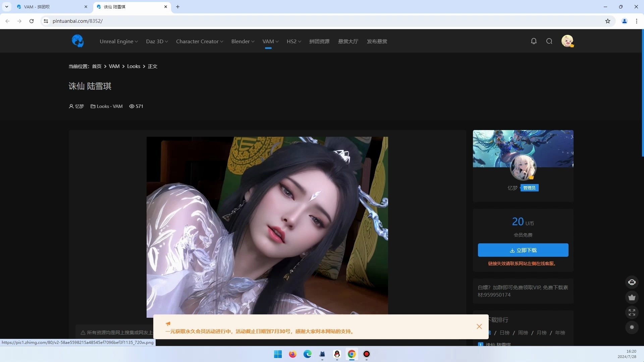644x362 pixels.
Task: Launch Microsoft Edge from the taskbar
Action: coord(308,354)
